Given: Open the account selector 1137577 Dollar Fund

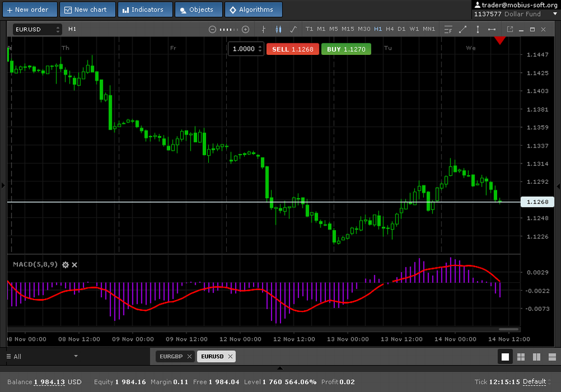Looking at the screenshot, I should [516, 14].
